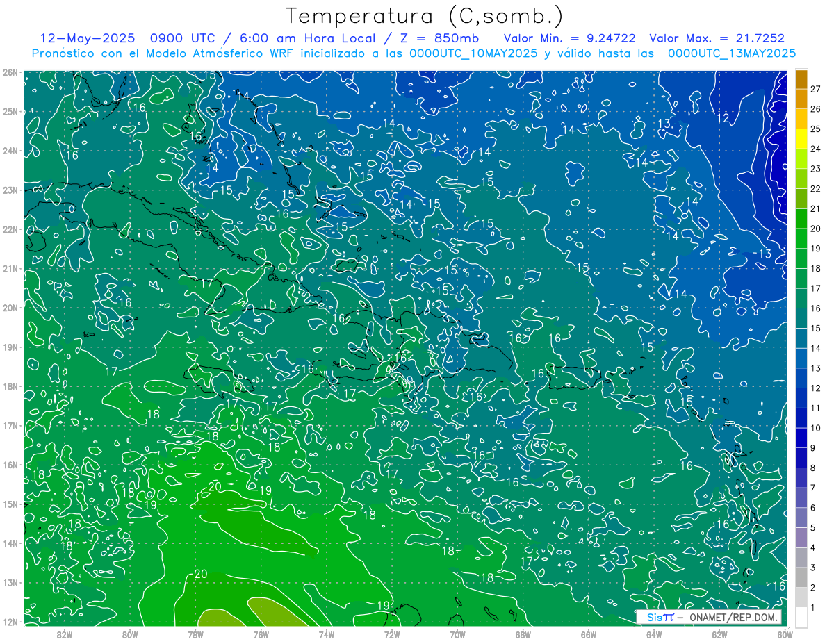
Task: Click the longitude axis label 66W
Action: (x=588, y=634)
